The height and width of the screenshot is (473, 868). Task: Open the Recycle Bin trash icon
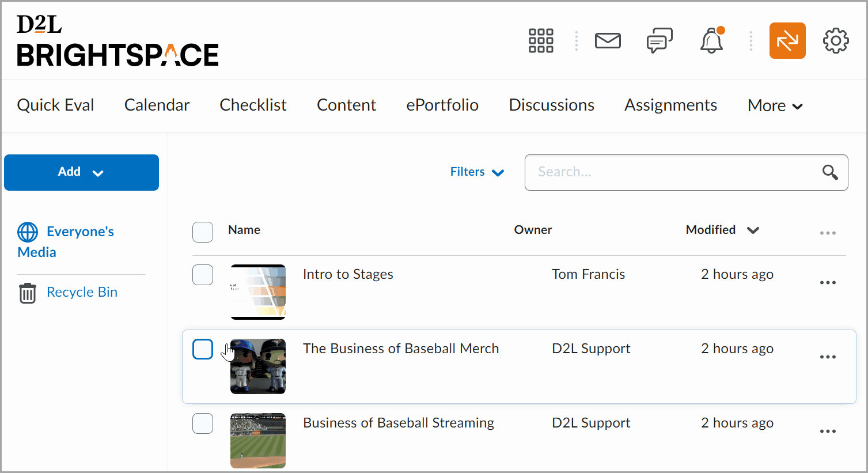(28, 293)
